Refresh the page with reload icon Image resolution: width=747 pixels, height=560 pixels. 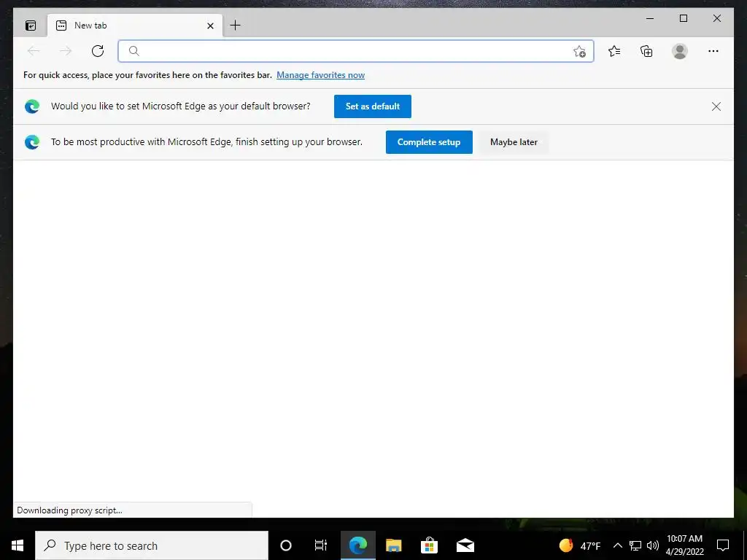pos(98,51)
